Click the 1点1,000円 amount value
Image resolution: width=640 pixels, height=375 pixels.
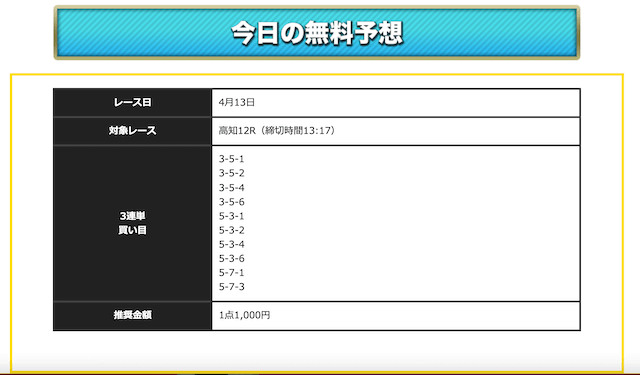(x=244, y=315)
